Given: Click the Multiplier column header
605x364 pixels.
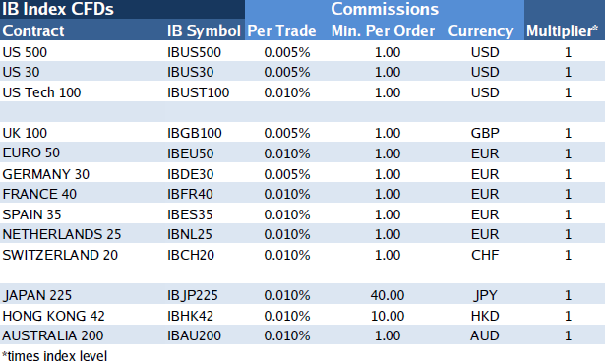Looking at the screenshot, I should point(562,30).
